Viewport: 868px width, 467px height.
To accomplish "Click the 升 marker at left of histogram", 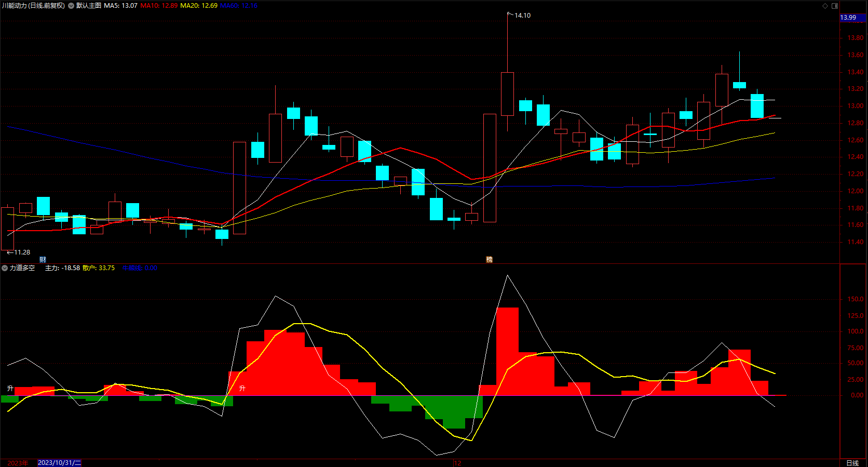I will click(10, 388).
